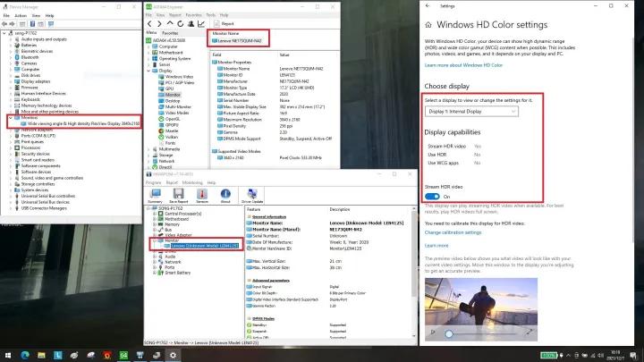The height and width of the screenshot is (362, 644).
Task: Expand Display adapters in Device Manager
Action: pos(10,81)
